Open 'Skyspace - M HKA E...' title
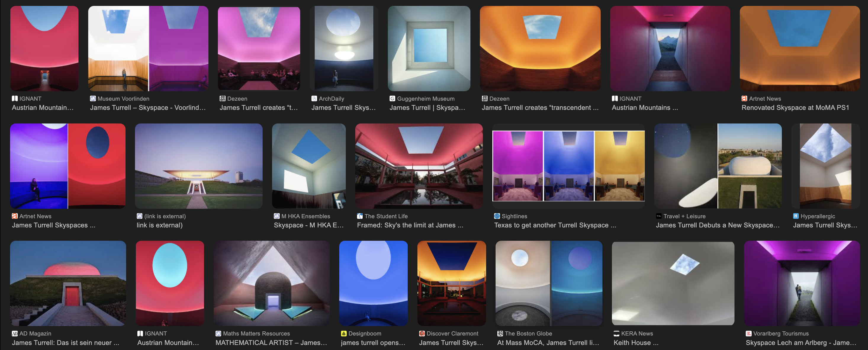The image size is (868, 350). [x=309, y=225]
